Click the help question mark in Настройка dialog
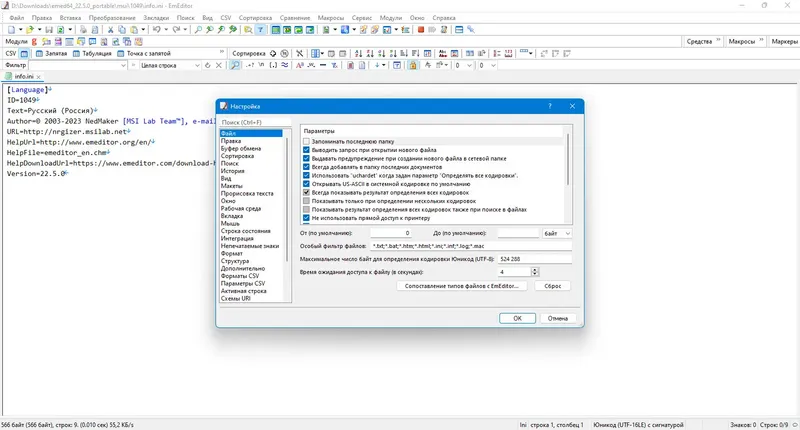 (549, 106)
